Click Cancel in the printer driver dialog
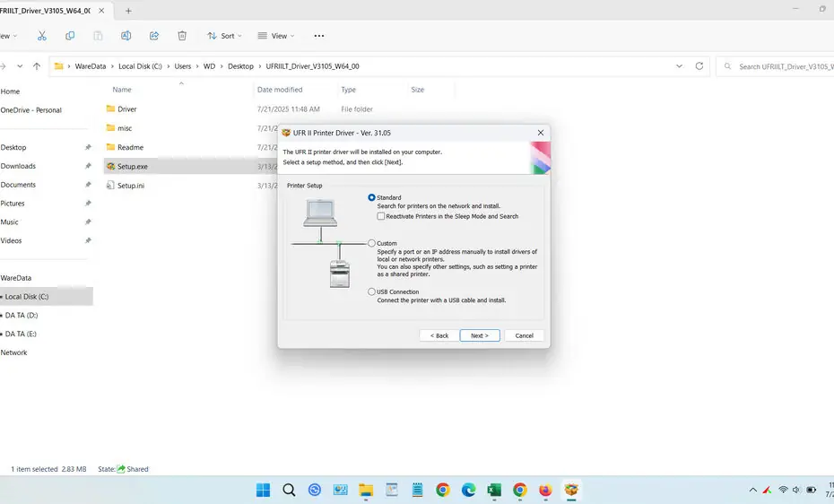Screen dimensions: 834x504 [x=524, y=335]
